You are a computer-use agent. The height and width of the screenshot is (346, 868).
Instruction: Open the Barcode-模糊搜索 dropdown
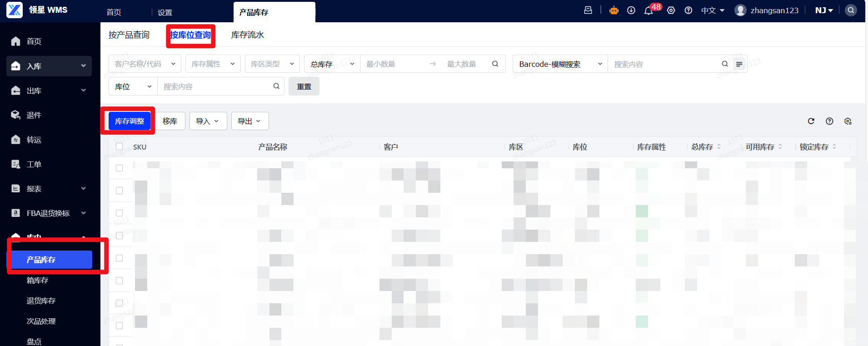pyautogui.click(x=560, y=64)
